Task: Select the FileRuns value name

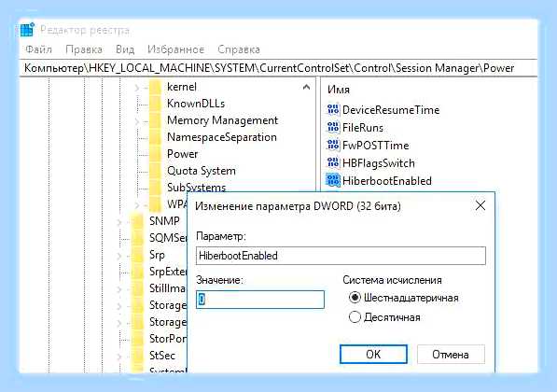Action: (363, 128)
